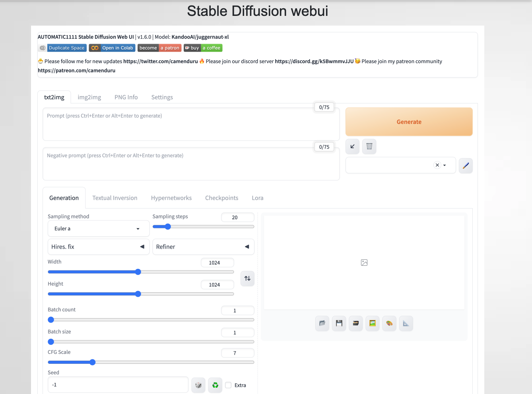The image size is (532, 394).
Task: Edit styles using the paintbrush icon
Action: click(x=466, y=165)
